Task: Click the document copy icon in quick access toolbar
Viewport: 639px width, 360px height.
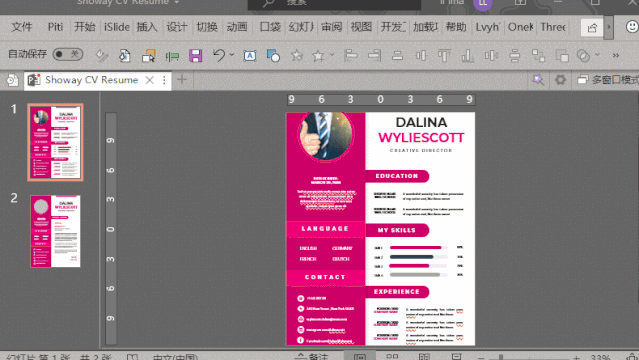Action: [x=125, y=55]
